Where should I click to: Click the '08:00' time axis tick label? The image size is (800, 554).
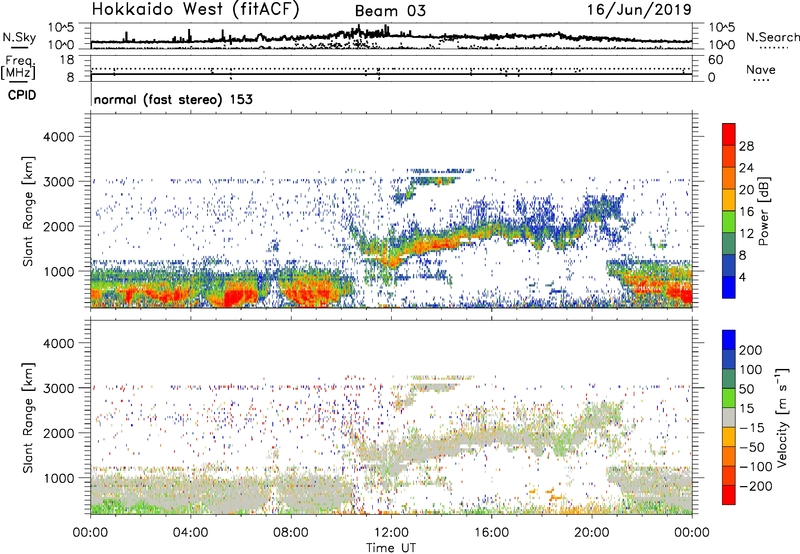[x=291, y=533]
